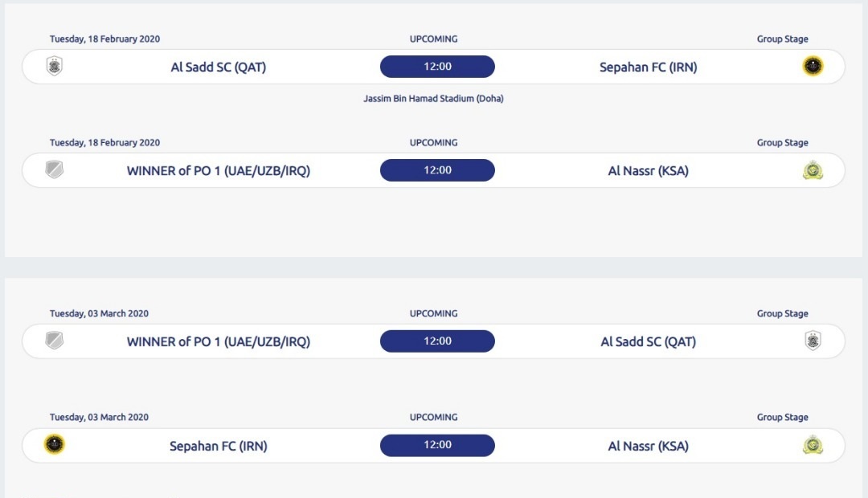Select WINNER of PO 1 in 18 February match
The width and height of the screenshot is (868, 498).
[219, 171]
